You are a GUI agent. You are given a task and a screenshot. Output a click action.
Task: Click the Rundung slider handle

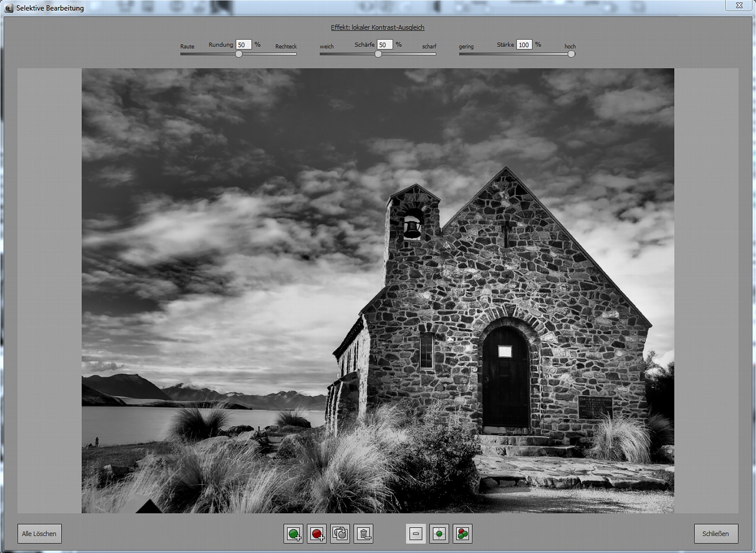(x=239, y=54)
